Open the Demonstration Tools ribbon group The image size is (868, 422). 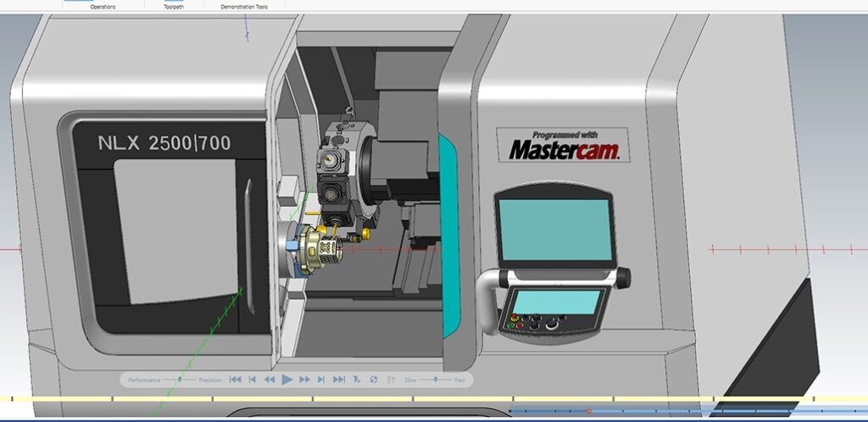244,7
